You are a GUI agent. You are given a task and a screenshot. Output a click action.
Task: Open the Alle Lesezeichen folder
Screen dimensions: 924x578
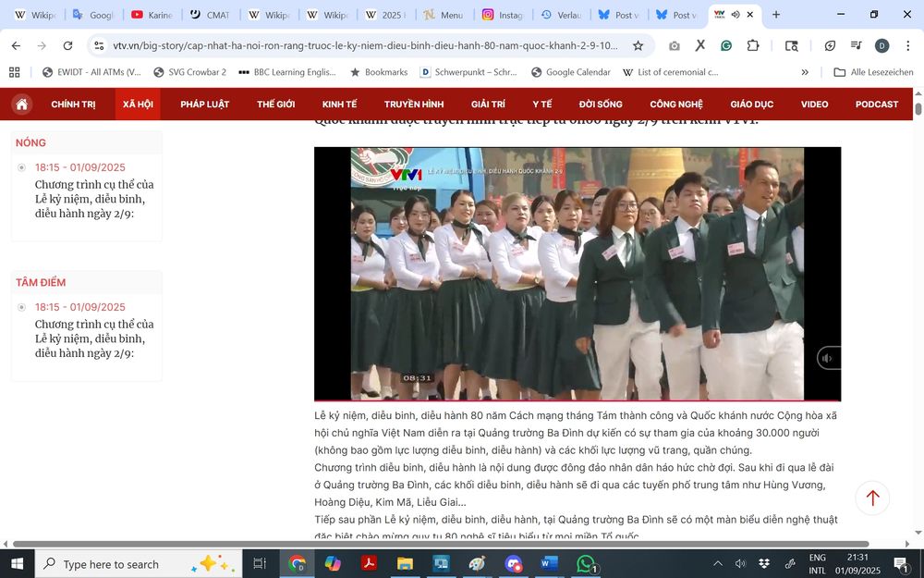(873, 72)
